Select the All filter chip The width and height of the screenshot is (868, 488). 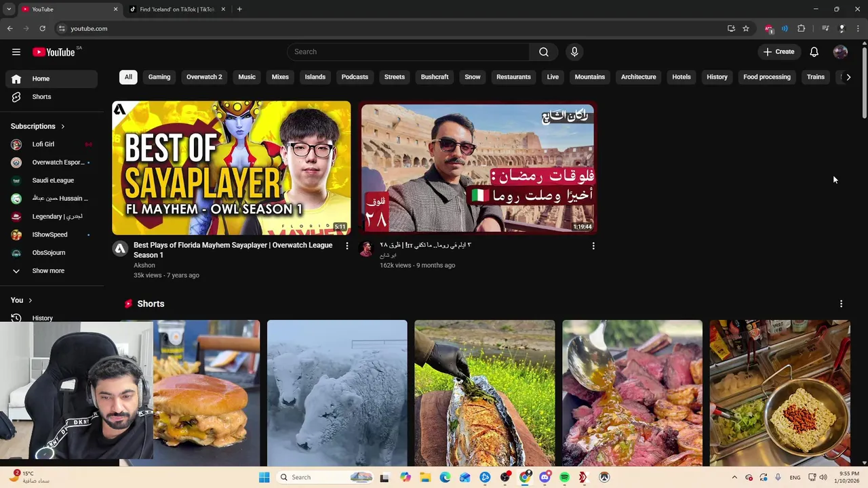point(128,77)
